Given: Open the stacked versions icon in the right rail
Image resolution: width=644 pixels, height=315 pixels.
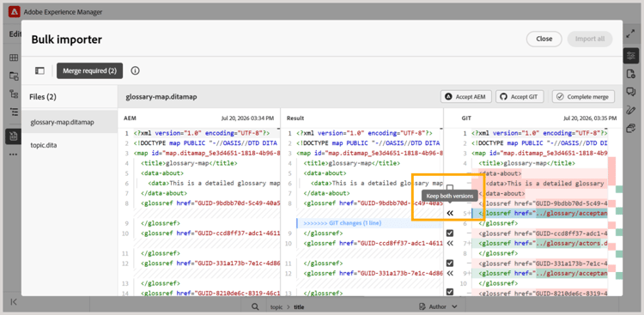Looking at the screenshot, I should pos(630,129).
